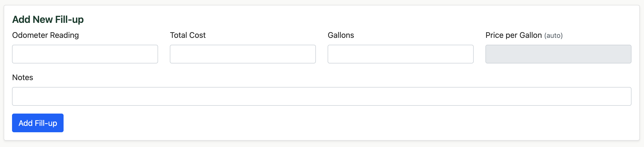This screenshot has height=147, width=644.
Task: Click the empty Total Cost entry box
Action: 242,54
